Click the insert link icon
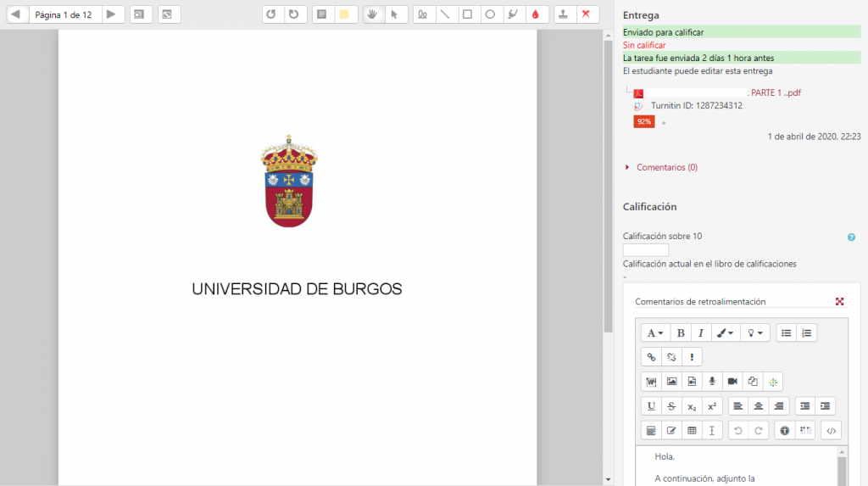The height and width of the screenshot is (486, 868). [x=652, y=357]
